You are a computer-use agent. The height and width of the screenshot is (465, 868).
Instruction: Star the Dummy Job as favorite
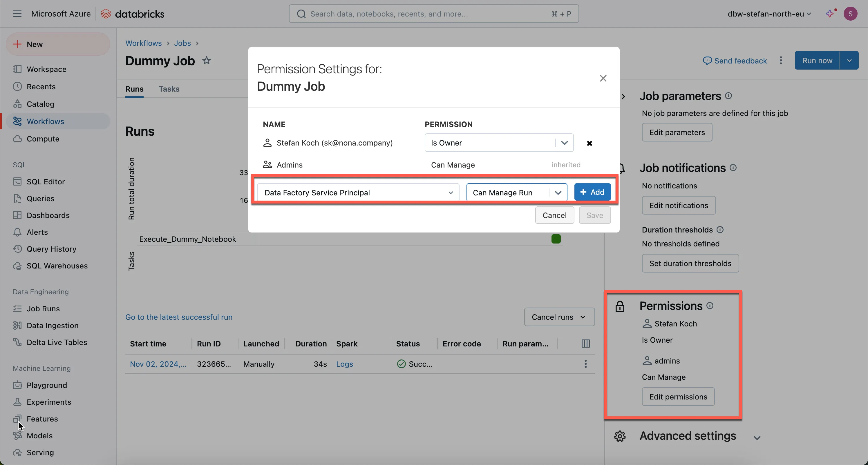(x=206, y=61)
